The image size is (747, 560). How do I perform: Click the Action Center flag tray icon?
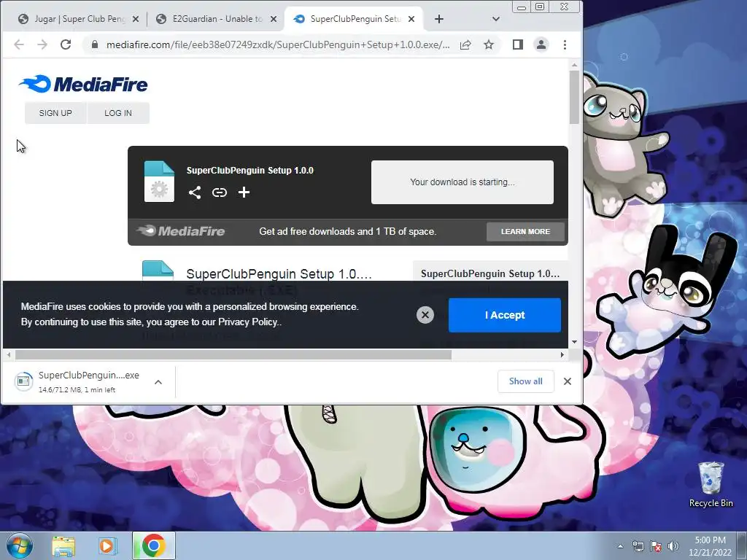(x=656, y=546)
